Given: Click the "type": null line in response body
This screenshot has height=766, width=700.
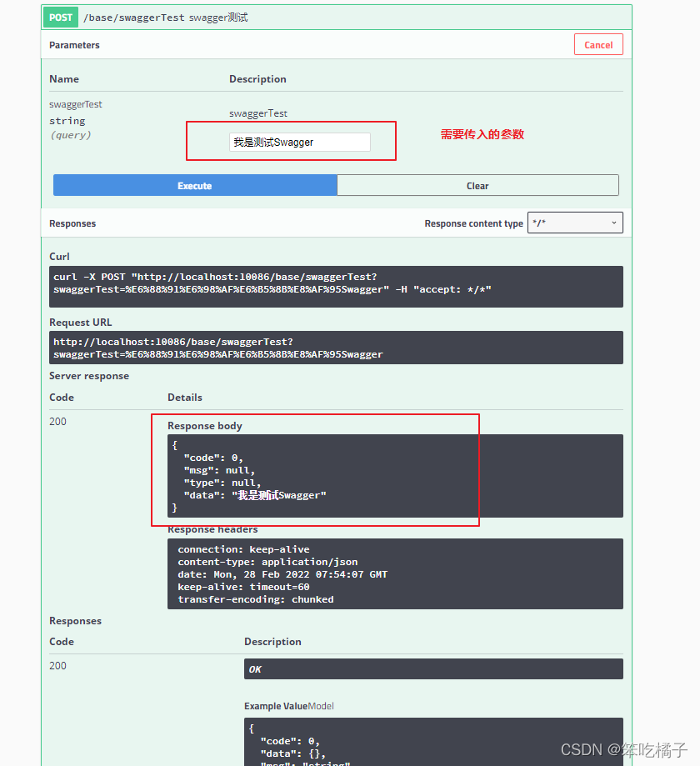Looking at the screenshot, I should (x=222, y=483).
